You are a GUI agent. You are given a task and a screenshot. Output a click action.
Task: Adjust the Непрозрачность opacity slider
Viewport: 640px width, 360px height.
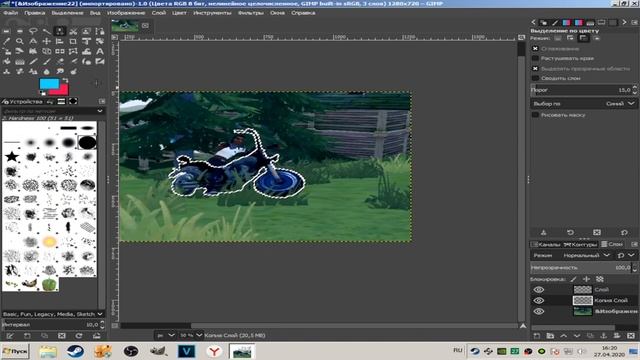pyautogui.click(x=584, y=268)
